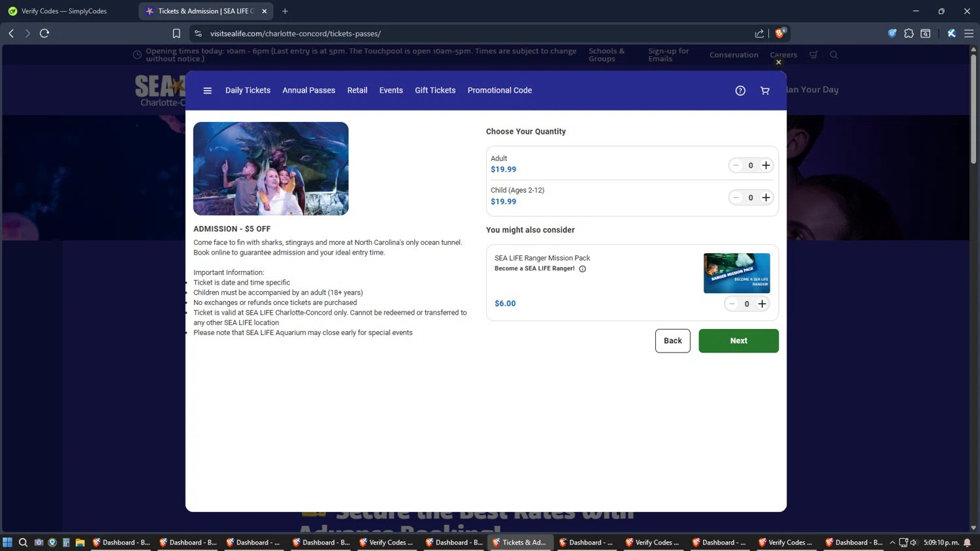
Task: Click the $6.00 Ranger pack price
Action: pos(505,304)
